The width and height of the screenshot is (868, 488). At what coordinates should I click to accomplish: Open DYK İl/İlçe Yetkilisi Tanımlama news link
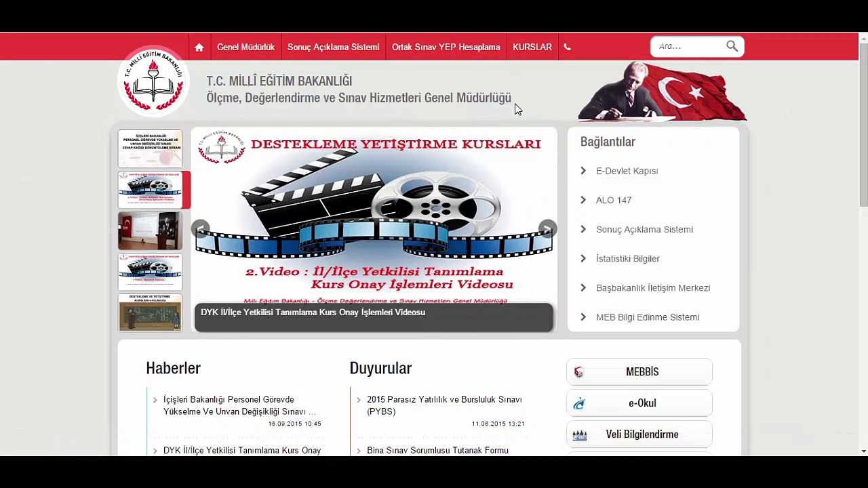pos(242,451)
